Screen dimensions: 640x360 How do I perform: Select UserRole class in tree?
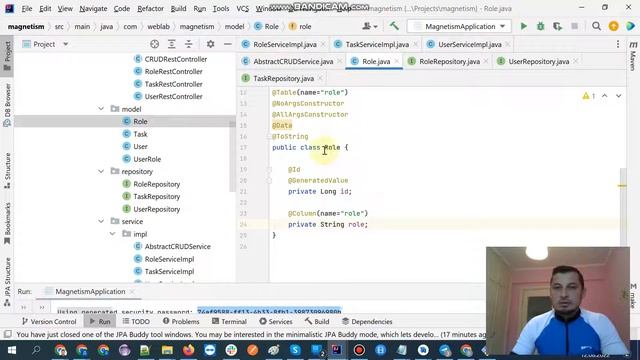(x=147, y=159)
